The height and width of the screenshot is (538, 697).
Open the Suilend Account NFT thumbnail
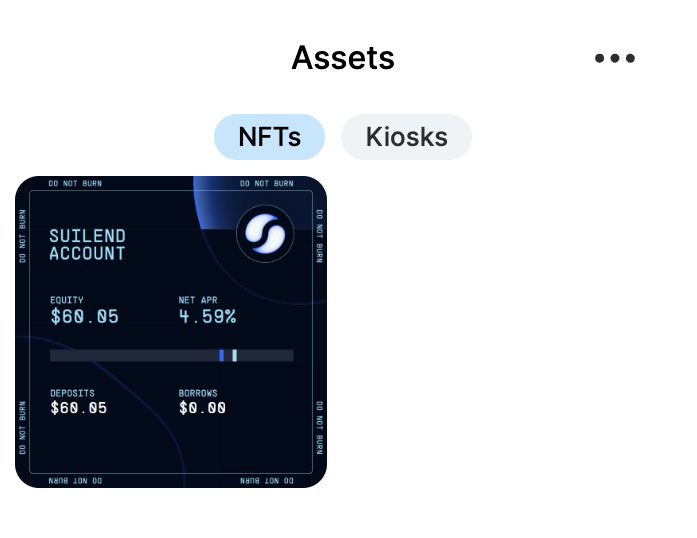pyautogui.click(x=171, y=332)
